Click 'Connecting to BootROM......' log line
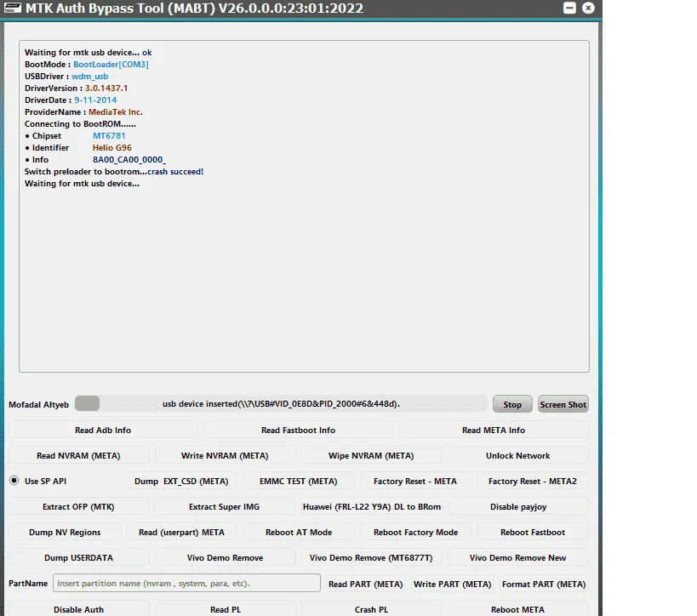The width and height of the screenshot is (697, 616). [x=80, y=124]
